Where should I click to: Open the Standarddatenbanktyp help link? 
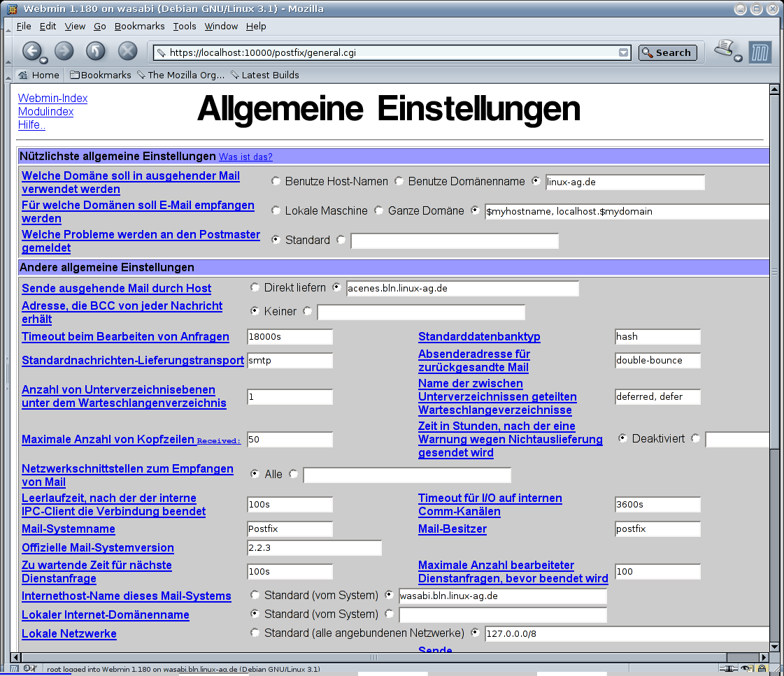point(479,337)
